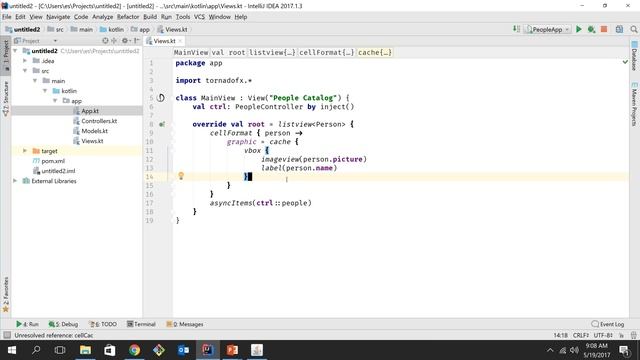
Task: Expand the .idea folder
Action: (x=25, y=61)
